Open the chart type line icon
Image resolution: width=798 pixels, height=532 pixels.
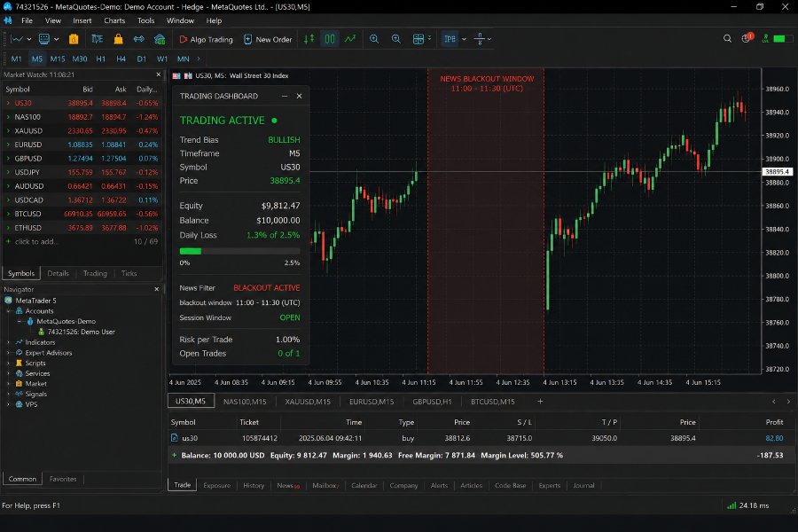[x=17, y=39]
